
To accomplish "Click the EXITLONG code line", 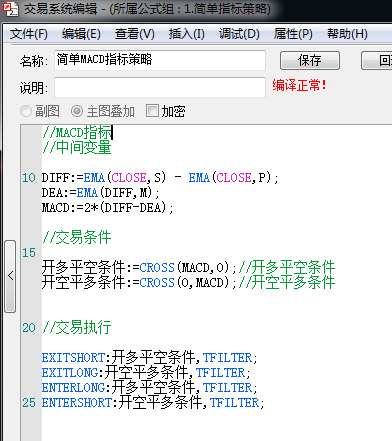I will pos(146,373).
